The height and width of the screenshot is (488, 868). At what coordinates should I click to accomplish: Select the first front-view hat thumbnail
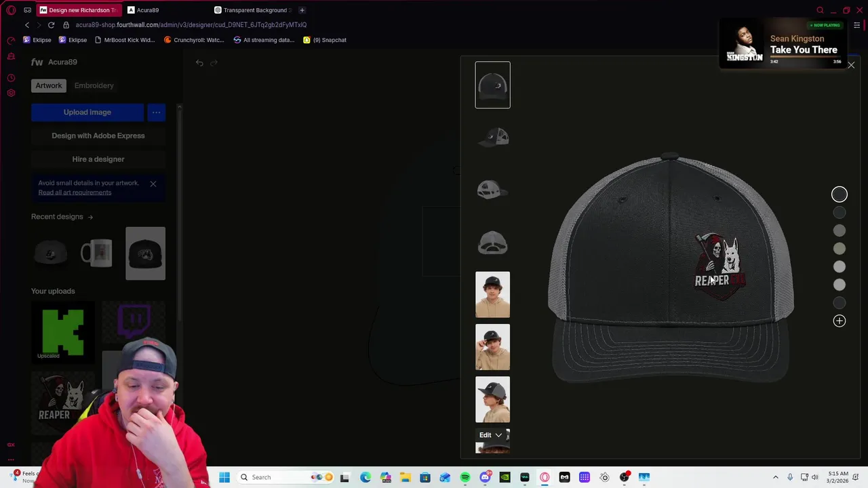(492, 85)
